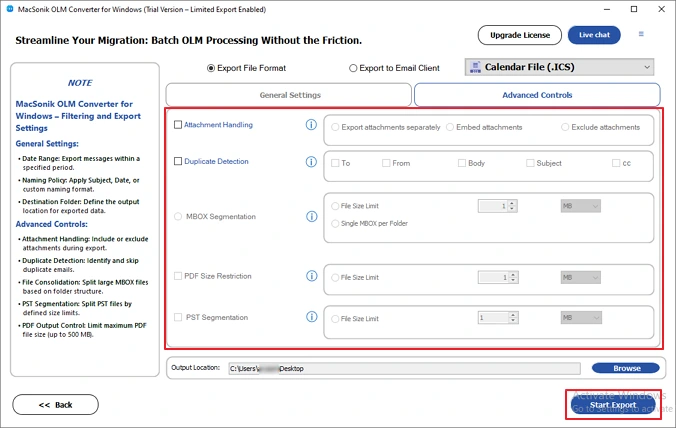Image resolution: width=676 pixels, height=428 pixels.
Task: Tick the Body duplicate criteria checkbox
Action: (x=462, y=163)
